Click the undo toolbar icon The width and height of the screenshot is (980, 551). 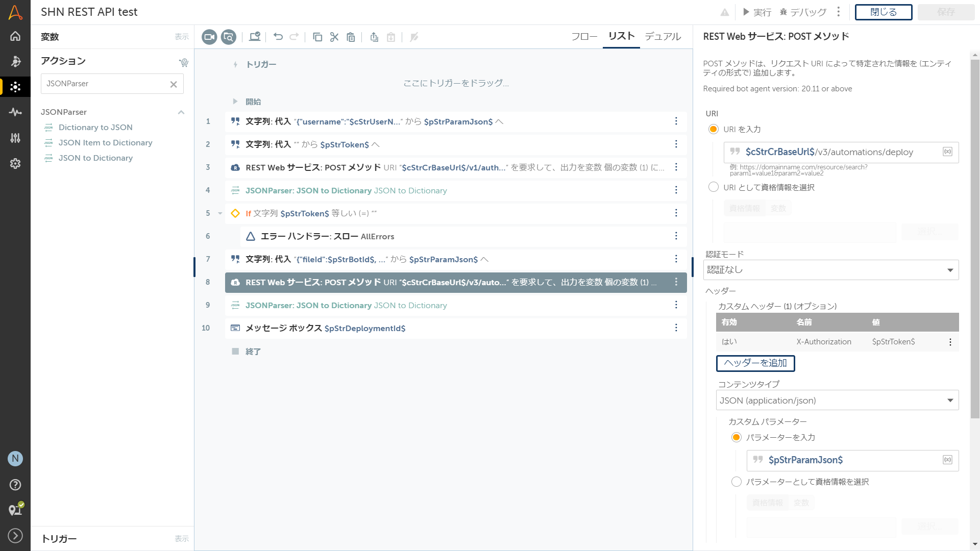(278, 37)
